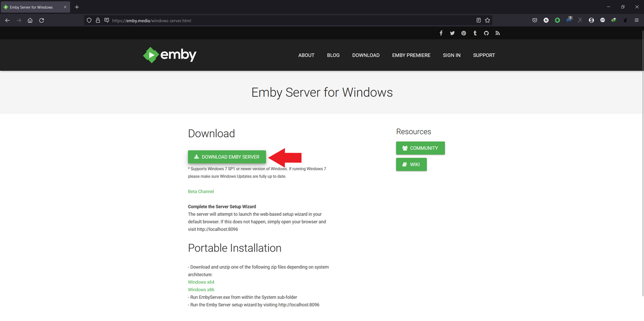
Task: Toggle reader view icon in address bar
Action: (x=478, y=21)
